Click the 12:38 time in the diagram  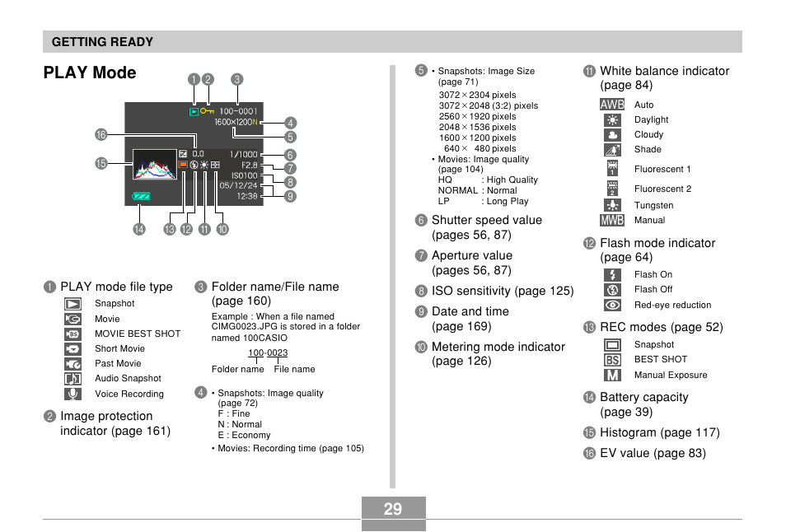[247, 196]
